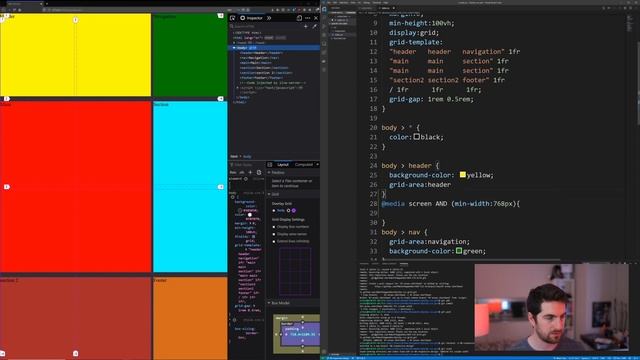This screenshot has width=640, height=360.
Task: Toggle the grid badge beside body element
Action: 253,48
